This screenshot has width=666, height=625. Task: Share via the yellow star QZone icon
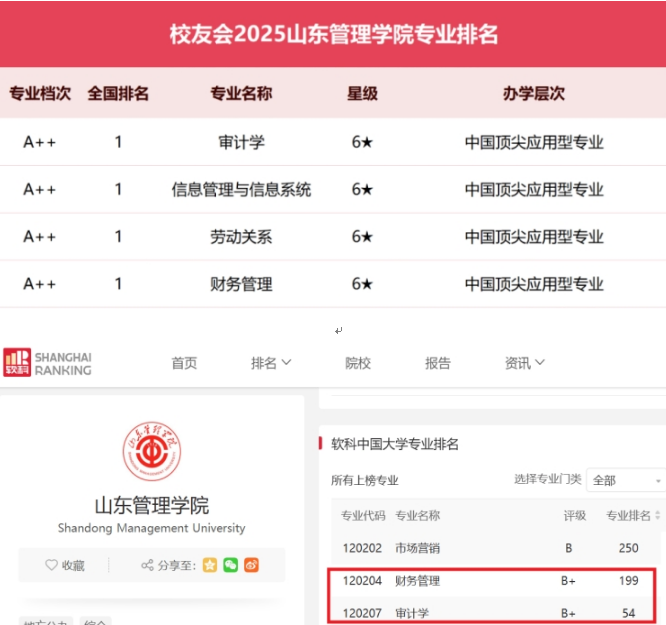click(210, 565)
